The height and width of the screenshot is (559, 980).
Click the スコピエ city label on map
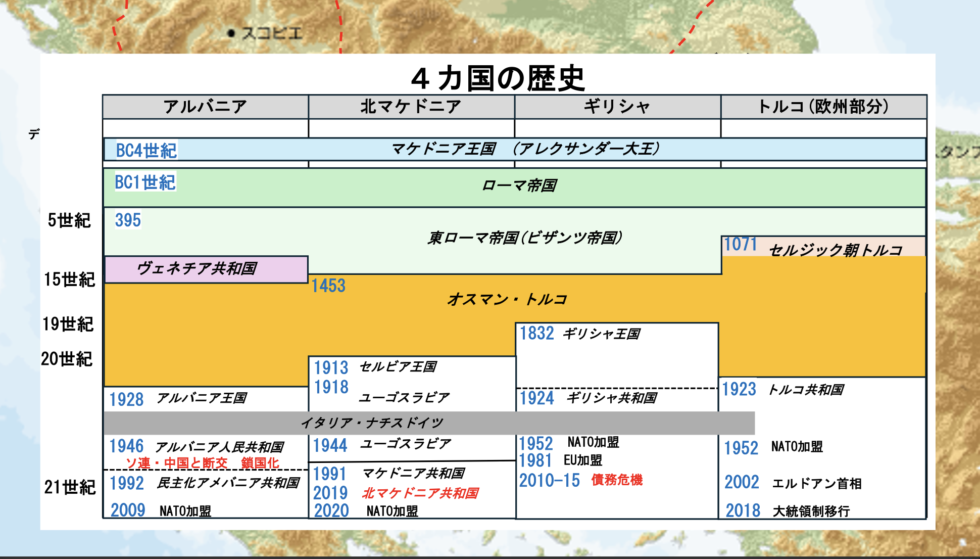point(271,33)
